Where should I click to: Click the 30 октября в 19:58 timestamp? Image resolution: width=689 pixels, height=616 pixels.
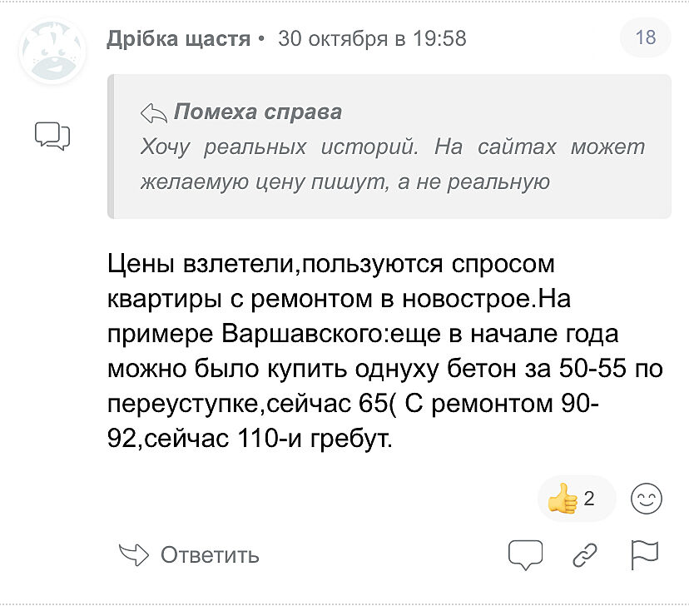click(x=372, y=38)
